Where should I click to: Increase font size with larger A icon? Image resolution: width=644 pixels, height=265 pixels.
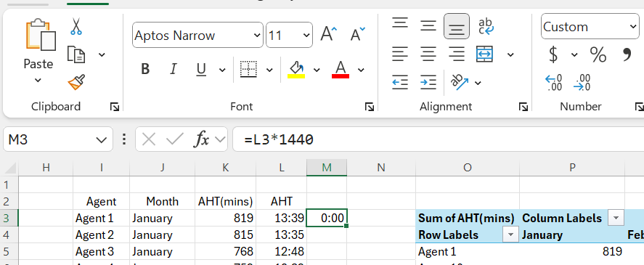pyautogui.click(x=329, y=34)
